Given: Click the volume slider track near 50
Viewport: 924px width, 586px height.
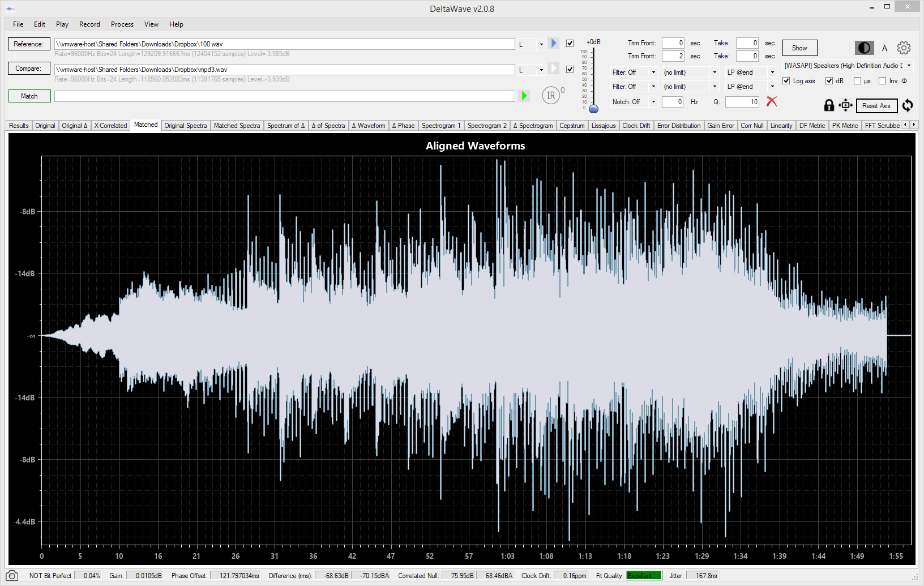Looking at the screenshot, I should coord(593,79).
